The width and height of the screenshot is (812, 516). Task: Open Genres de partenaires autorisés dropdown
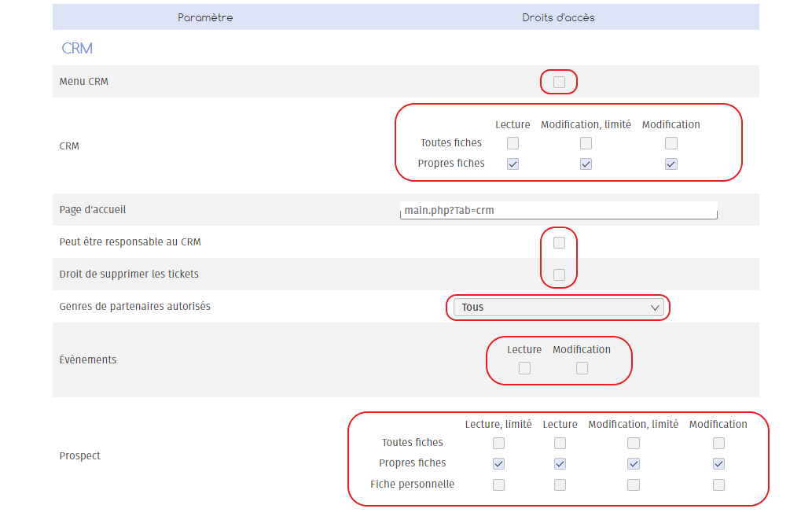coord(559,308)
